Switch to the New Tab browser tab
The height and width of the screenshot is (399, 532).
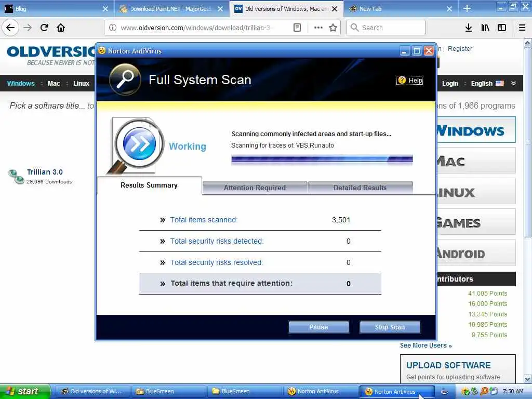tap(401, 9)
